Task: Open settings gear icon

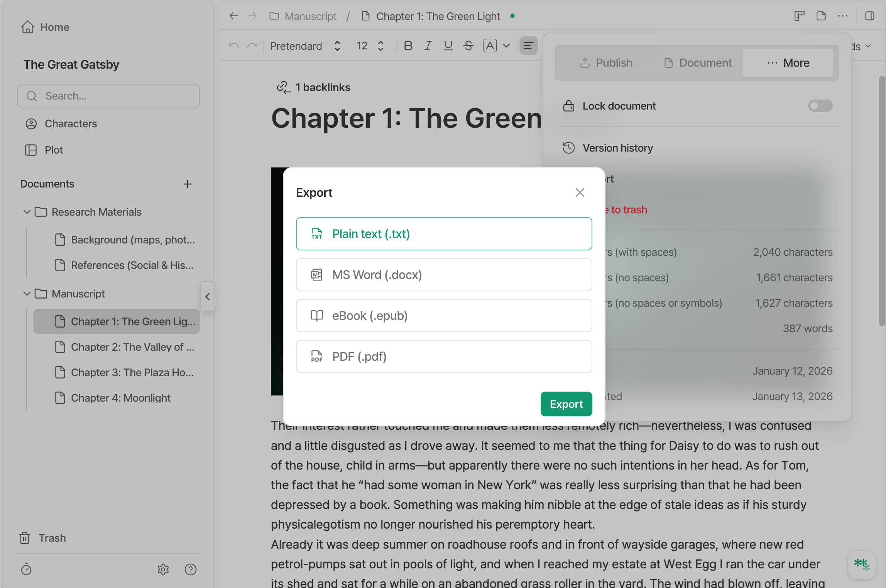Action: point(163,569)
